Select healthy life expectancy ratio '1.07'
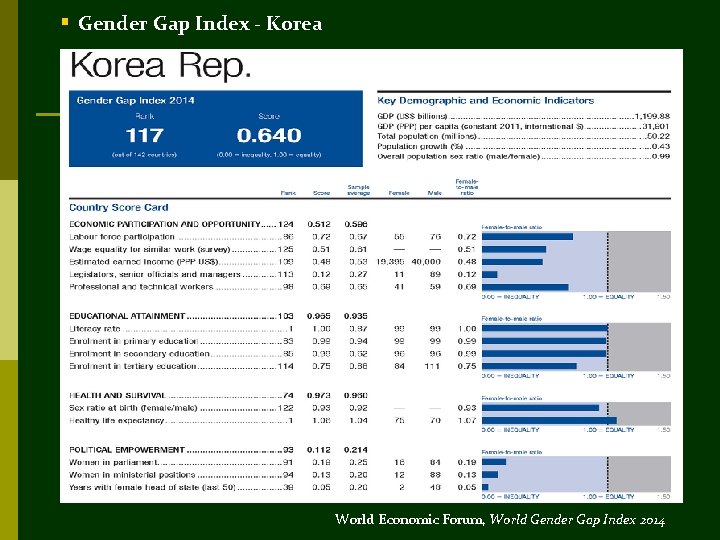720x540 pixels. click(x=467, y=420)
